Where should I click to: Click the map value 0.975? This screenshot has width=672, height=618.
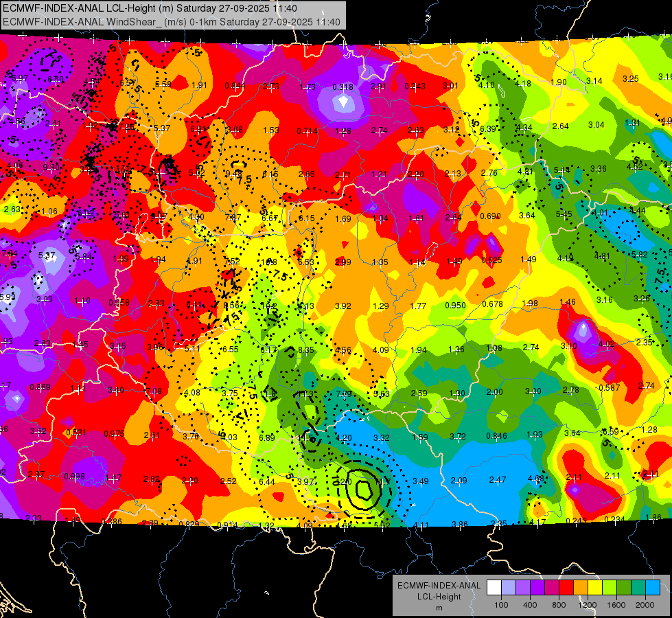click(114, 433)
